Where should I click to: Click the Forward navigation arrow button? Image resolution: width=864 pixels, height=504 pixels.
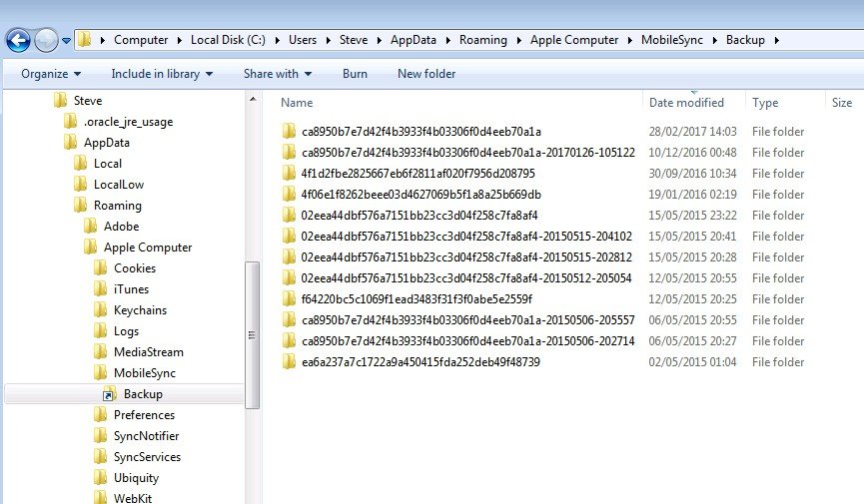point(46,40)
